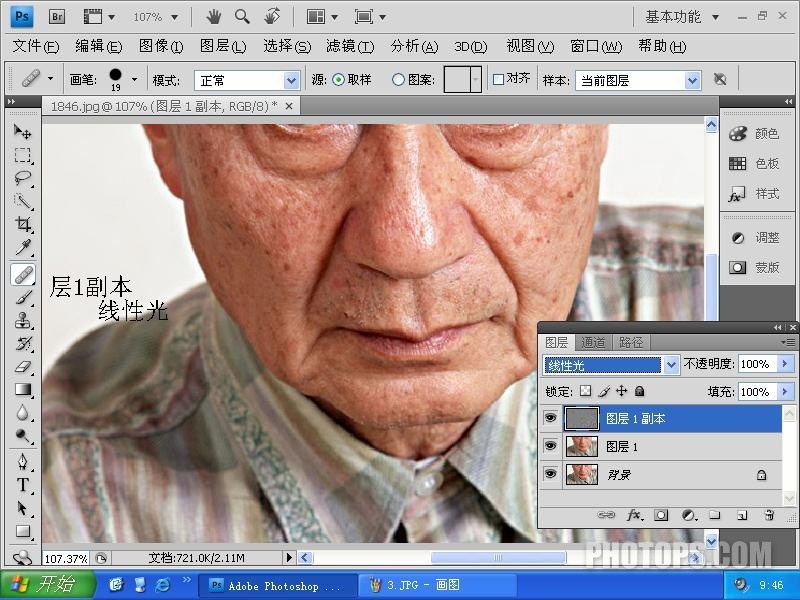Open the 不透明度 slider arrow
The image size is (800, 600).
pos(785,364)
